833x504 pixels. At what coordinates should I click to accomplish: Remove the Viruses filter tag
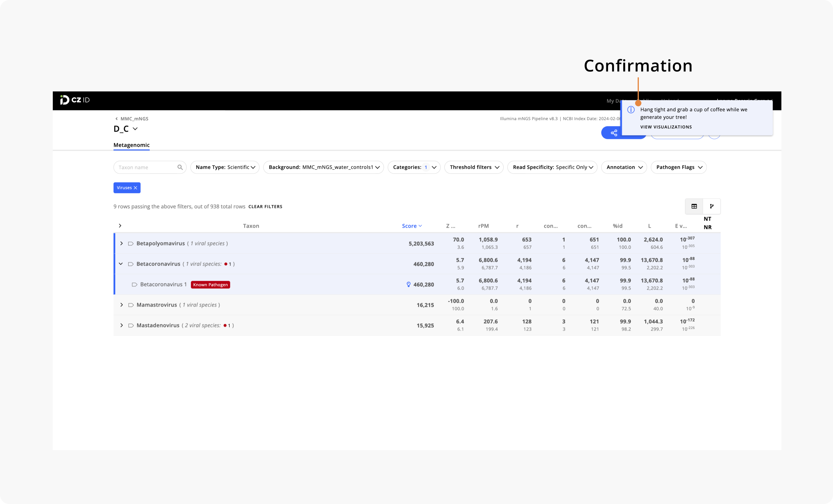coord(136,188)
